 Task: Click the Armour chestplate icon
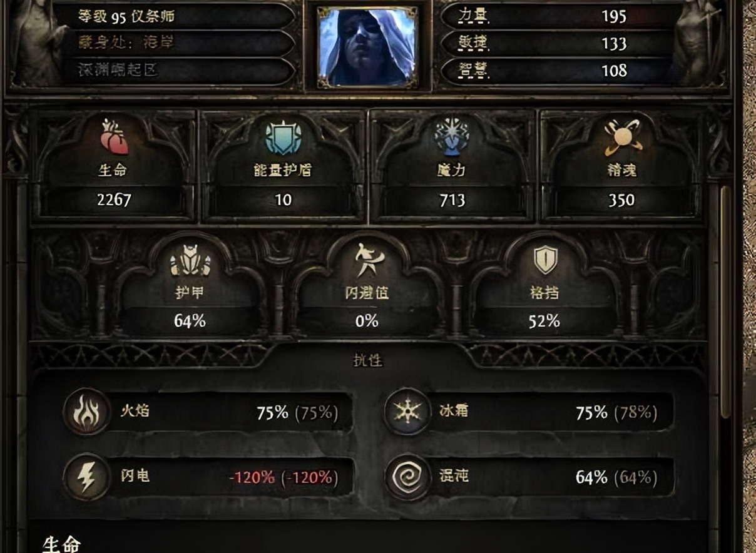[x=190, y=261]
